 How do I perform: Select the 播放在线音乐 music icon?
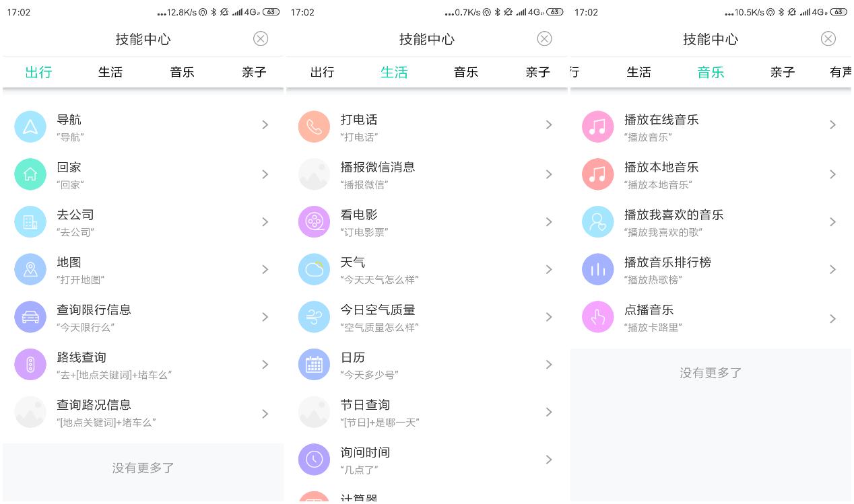(597, 127)
